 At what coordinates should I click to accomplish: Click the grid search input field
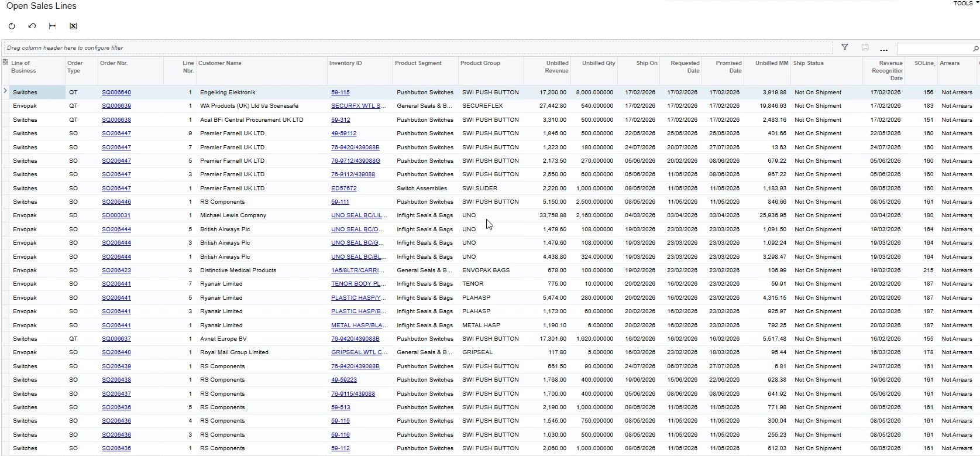(934, 48)
